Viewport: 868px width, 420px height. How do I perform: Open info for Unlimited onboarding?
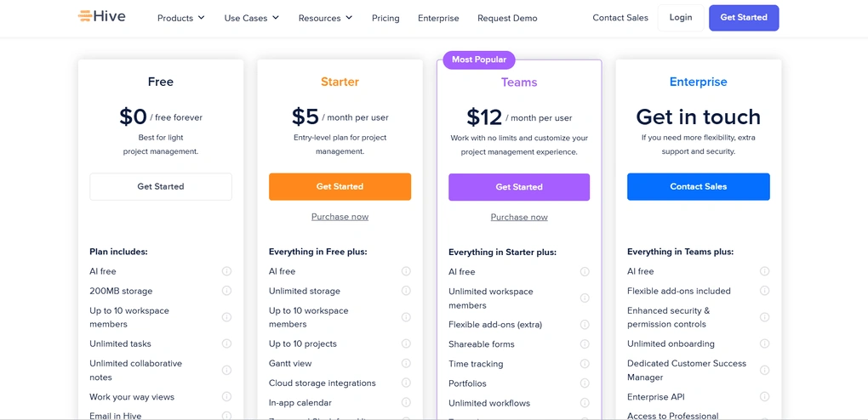pos(764,343)
